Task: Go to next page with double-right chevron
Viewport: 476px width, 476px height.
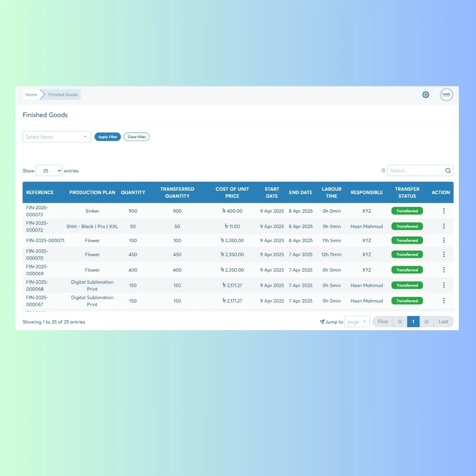Action: point(426,321)
